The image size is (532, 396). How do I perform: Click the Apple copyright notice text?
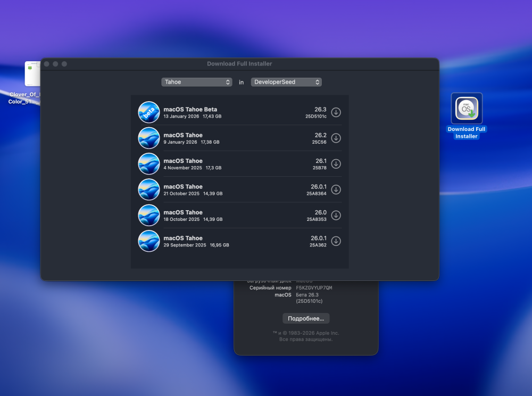click(306, 336)
